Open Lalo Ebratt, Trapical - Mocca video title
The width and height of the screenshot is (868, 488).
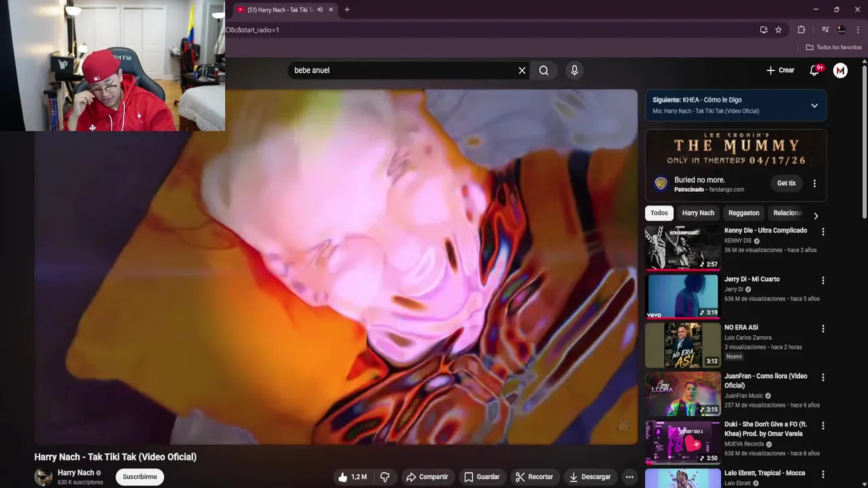tap(765, 473)
